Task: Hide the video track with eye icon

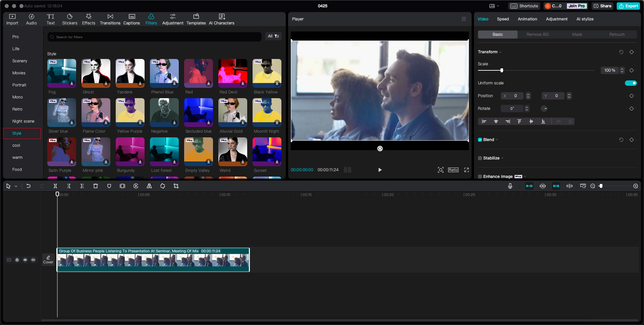Action: [x=25, y=260]
